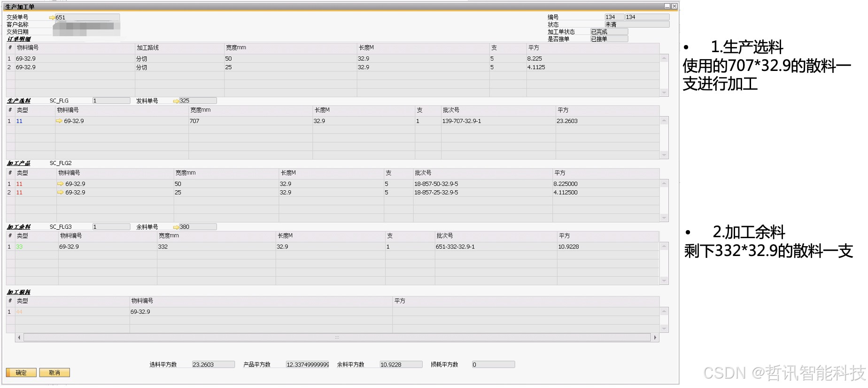Select the 生产选料 section heading
This screenshot has width=868, height=388.
19,101
